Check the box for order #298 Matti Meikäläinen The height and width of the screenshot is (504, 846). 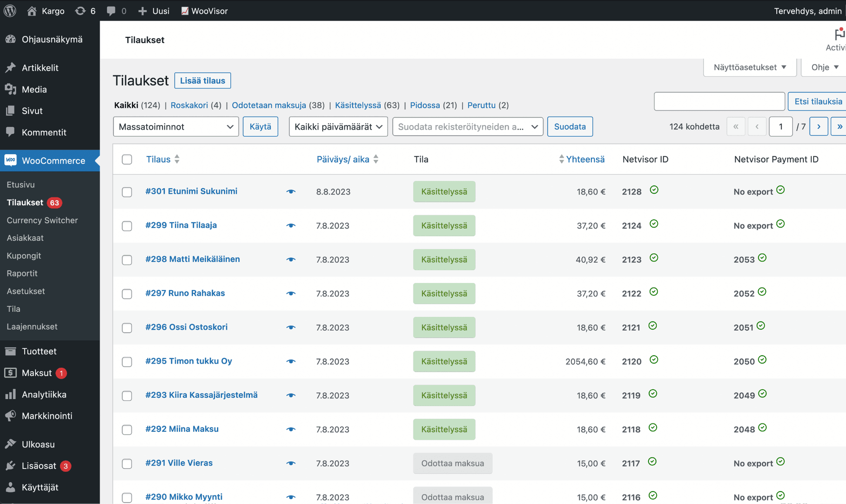(127, 260)
